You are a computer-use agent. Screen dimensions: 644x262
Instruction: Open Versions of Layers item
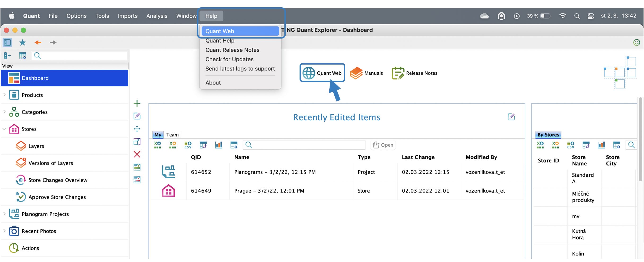51,163
